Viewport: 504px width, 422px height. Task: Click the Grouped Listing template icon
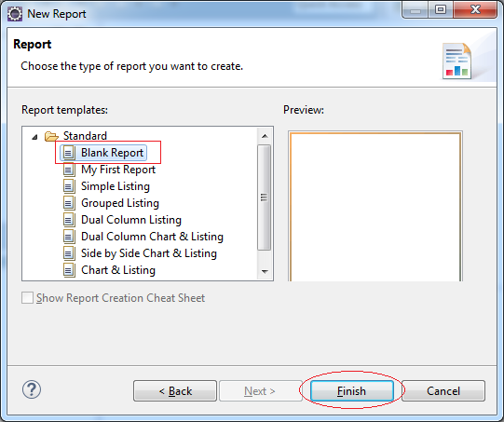(x=69, y=203)
